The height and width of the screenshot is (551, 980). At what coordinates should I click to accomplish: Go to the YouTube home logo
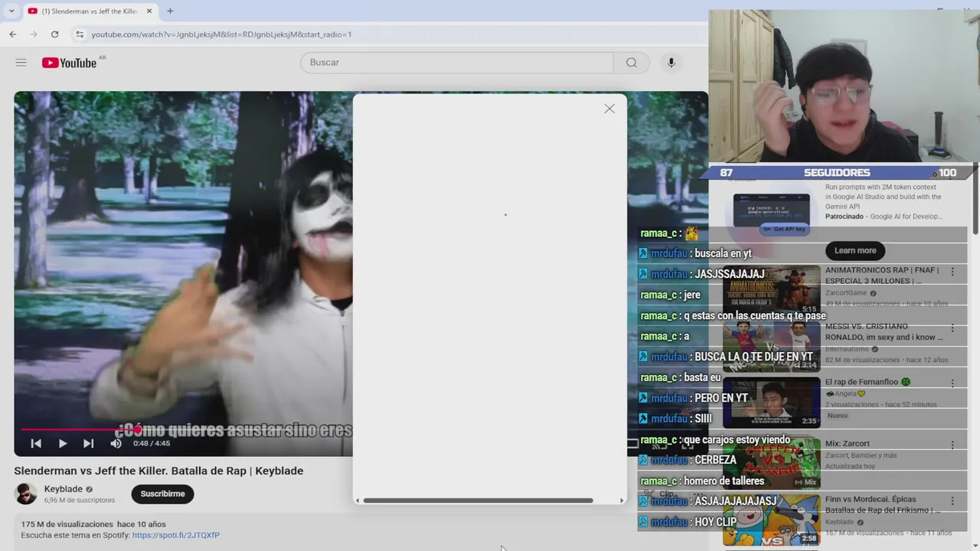point(69,63)
